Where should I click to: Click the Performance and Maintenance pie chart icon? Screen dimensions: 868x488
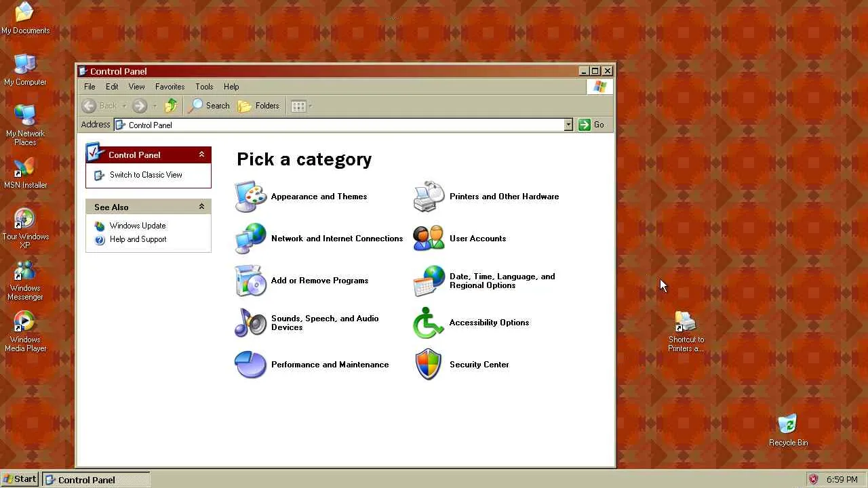click(x=251, y=365)
